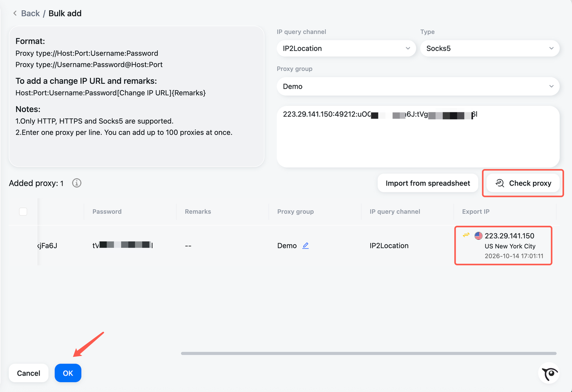Click the info icon beside Added proxy
Image resolution: width=572 pixels, height=392 pixels.
(77, 183)
